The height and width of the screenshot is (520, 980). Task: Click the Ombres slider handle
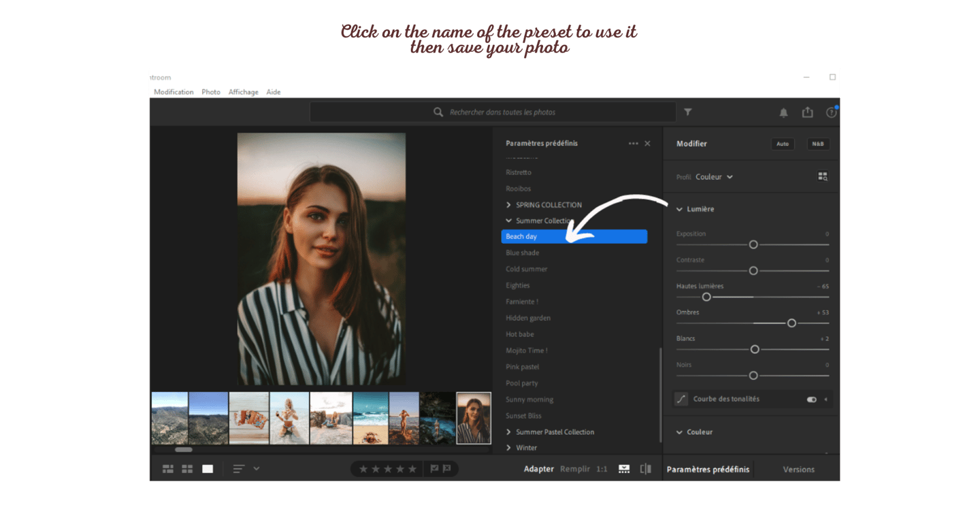pyautogui.click(x=791, y=323)
